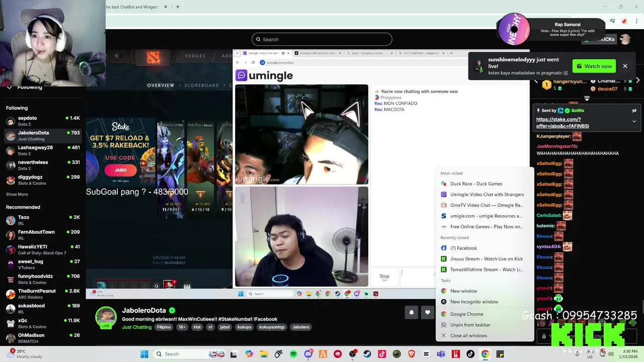Screen dimensions: 644x362
Task: Expand the gift leaderboard panel
Action: (587, 99)
